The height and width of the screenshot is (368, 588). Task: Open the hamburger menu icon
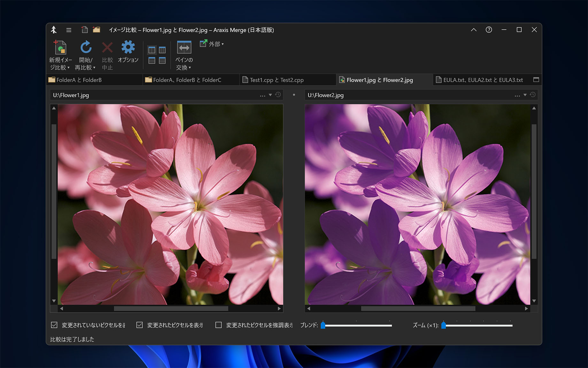[x=69, y=30]
